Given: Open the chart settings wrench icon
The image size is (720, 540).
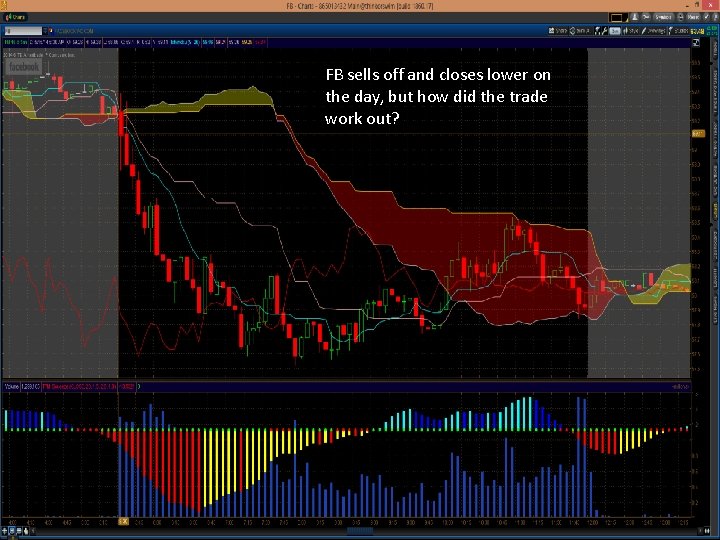Looking at the screenshot, I should pos(605,31).
